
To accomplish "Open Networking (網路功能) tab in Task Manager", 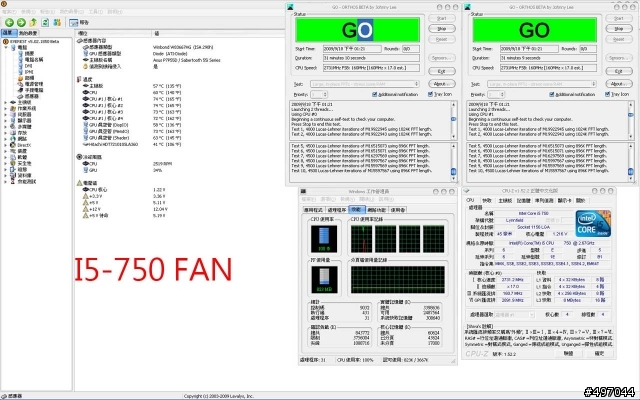I will pos(376,210).
